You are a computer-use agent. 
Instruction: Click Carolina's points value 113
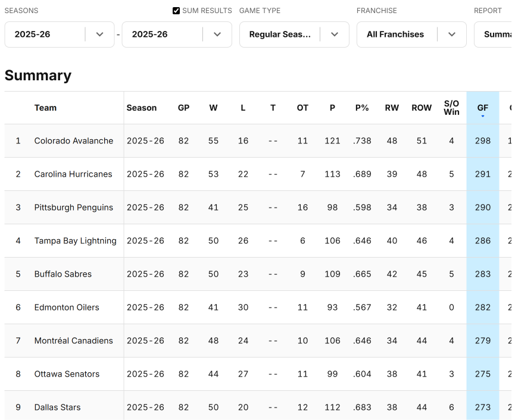[332, 174]
